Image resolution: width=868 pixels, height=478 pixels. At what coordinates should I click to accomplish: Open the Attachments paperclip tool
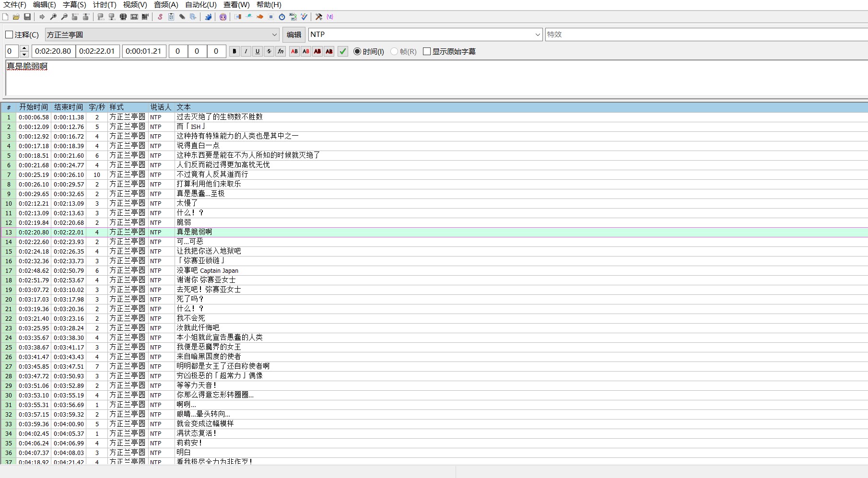pos(182,17)
